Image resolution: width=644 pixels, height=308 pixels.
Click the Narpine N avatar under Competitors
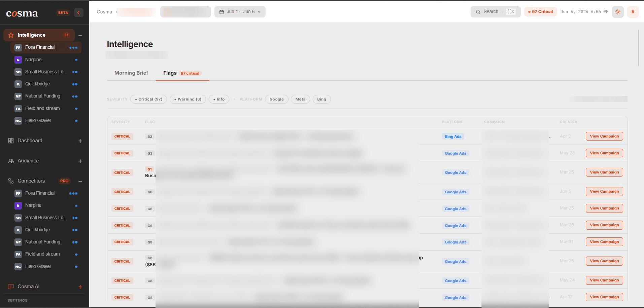pyautogui.click(x=18, y=205)
